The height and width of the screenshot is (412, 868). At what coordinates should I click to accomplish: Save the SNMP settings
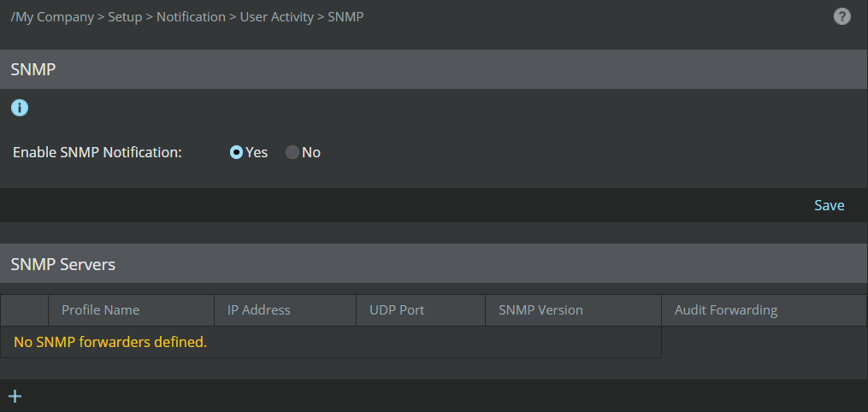click(x=830, y=205)
